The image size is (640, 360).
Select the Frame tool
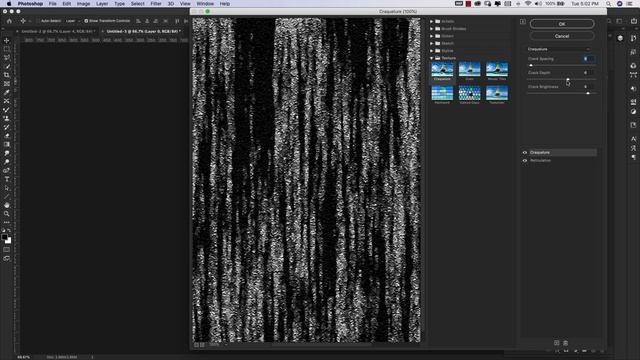(7, 84)
